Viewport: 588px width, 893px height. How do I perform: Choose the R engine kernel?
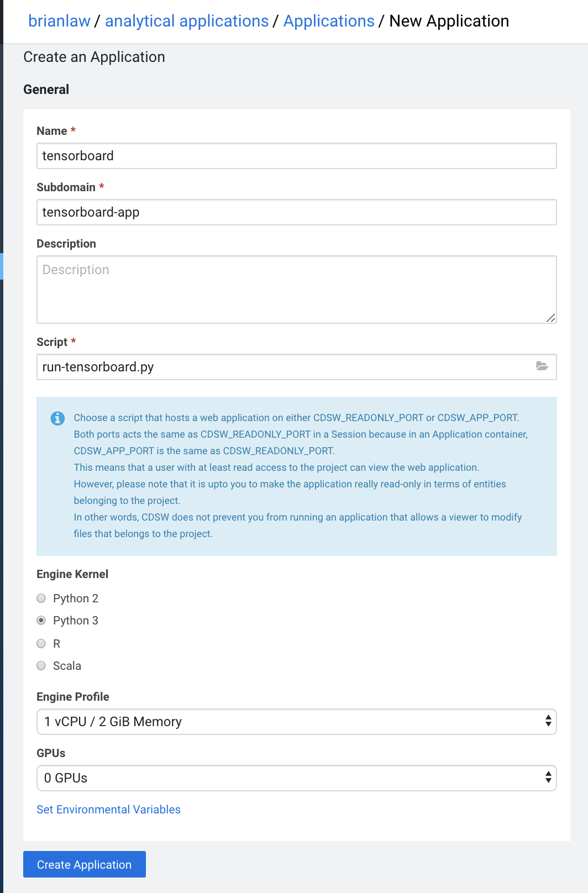(41, 644)
